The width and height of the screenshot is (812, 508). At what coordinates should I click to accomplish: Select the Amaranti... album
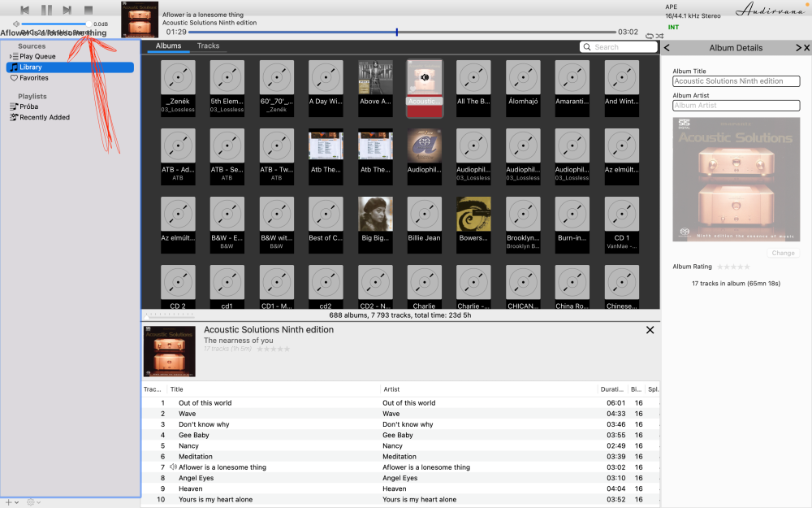tap(572, 88)
